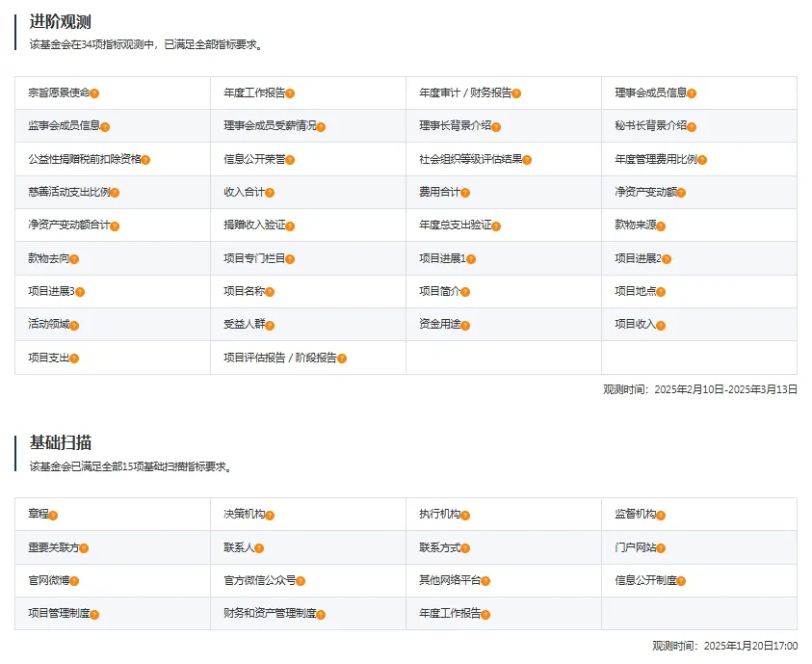This screenshot has height=664, width=812.
Task: Show the help icon next to 监督机构
Action: [x=663, y=516]
